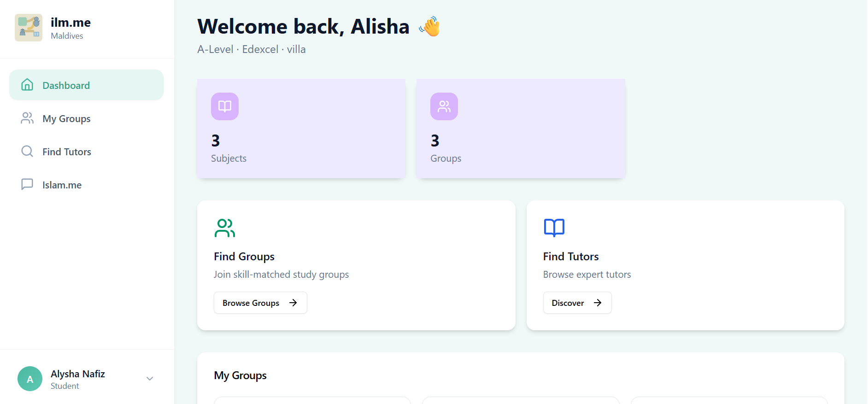
Task: Click the purple book icon on Subjects card
Action: coord(224,106)
